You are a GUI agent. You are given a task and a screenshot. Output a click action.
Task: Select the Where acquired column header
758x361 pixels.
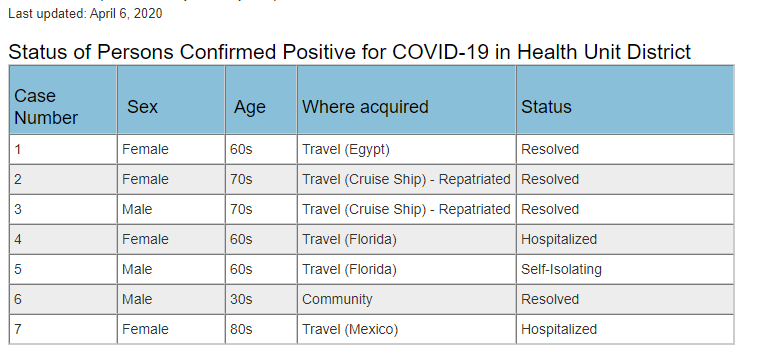click(x=407, y=100)
